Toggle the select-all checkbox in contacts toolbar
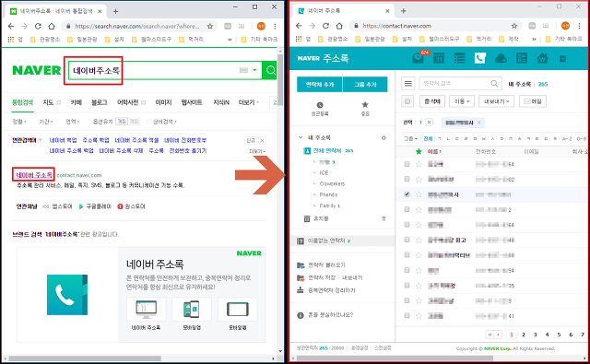This screenshot has height=364, width=590. coord(407,101)
